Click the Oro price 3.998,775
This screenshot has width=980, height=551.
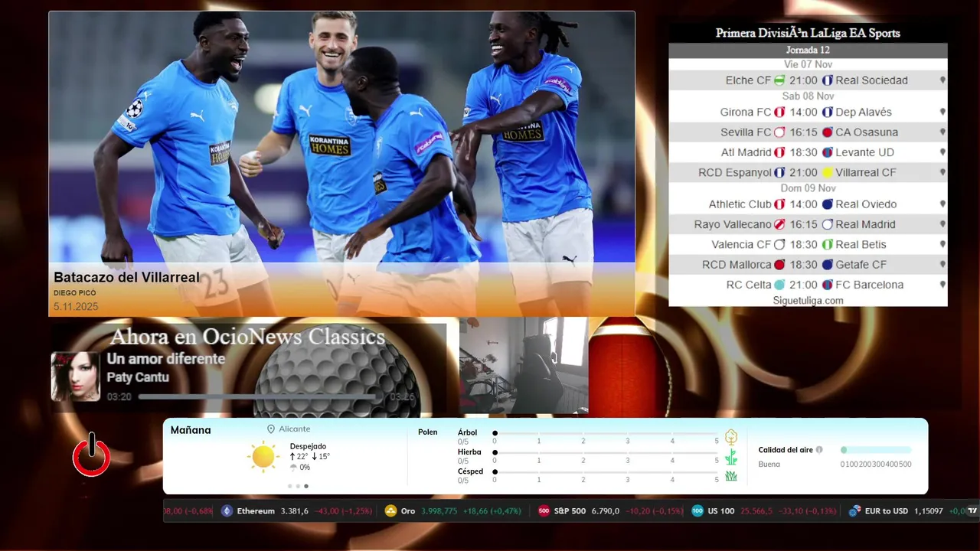pyautogui.click(x=439, y=511)
